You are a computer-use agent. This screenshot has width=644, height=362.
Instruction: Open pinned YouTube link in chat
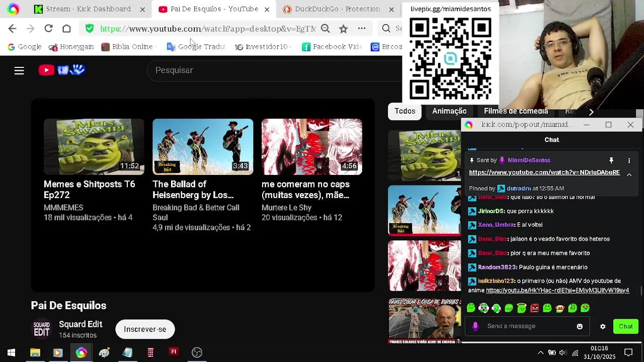[x=544, y=172]
